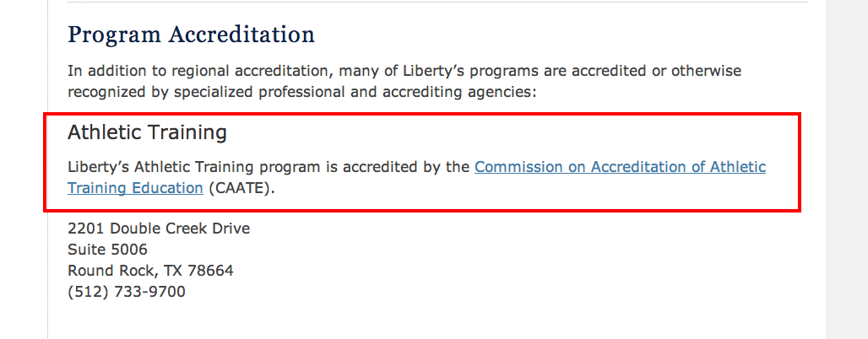This screenshot has height=339, width=868.
Task: Click the gray sidebar area at right
Action: tap(846, 169)
